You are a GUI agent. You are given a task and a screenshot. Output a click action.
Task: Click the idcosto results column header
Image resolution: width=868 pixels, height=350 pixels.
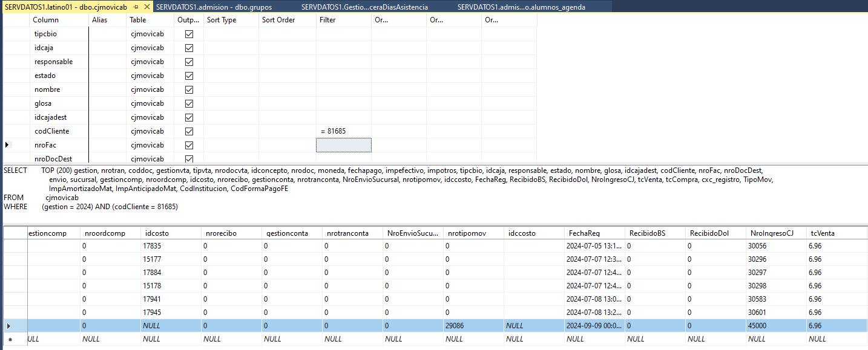coord(171,233)
